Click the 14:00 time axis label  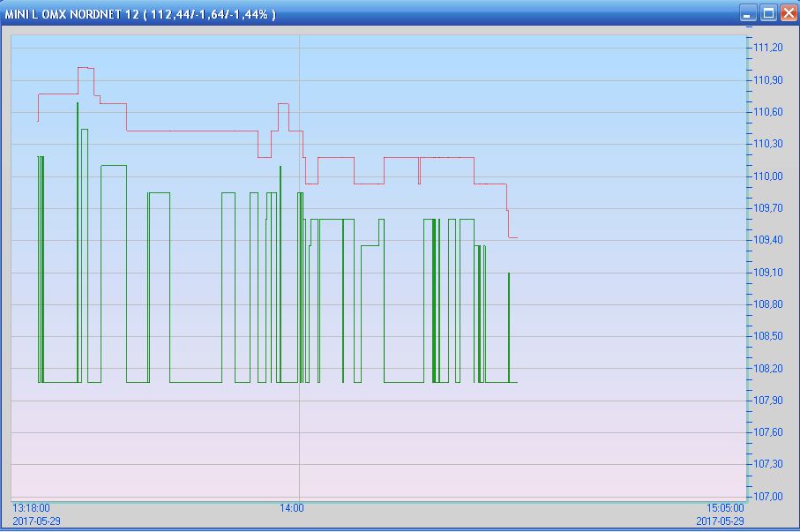coord(292,508)
